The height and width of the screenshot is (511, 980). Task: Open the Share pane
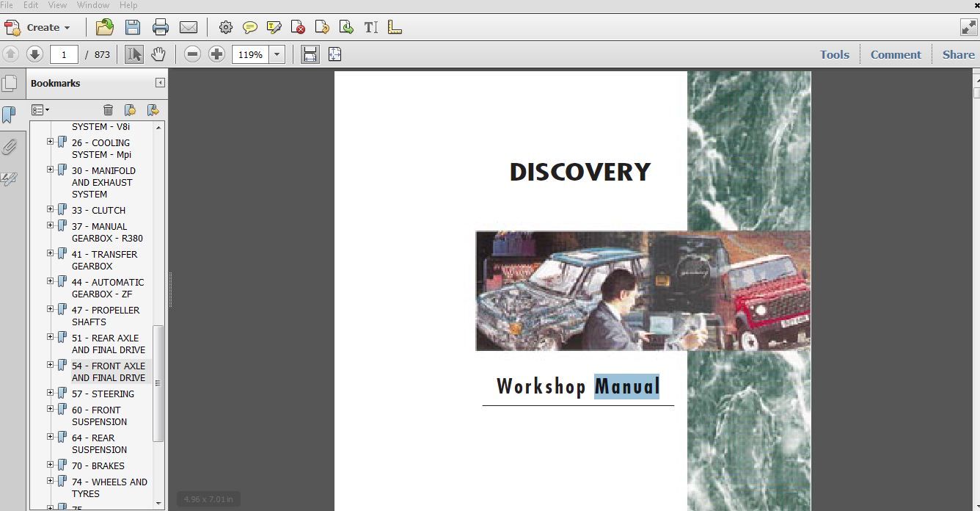click(x=958, y=54)
